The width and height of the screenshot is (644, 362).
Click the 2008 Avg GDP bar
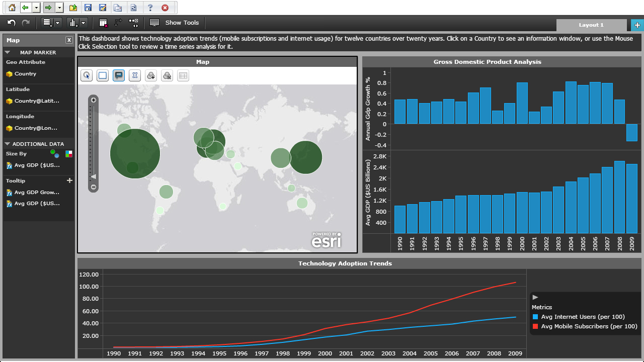[x=619, y=197]
